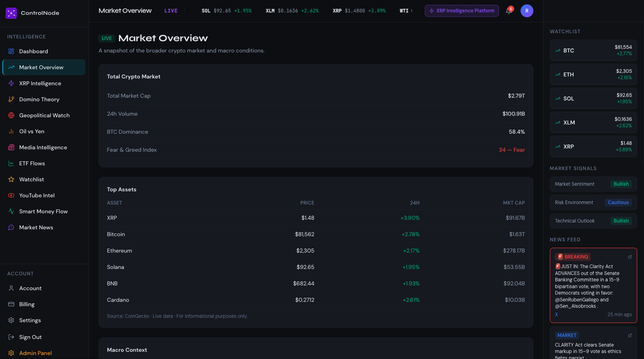Click the Risk Environment Cautious badge
Viewport: 644px width, 359px height.
[618, 203]
